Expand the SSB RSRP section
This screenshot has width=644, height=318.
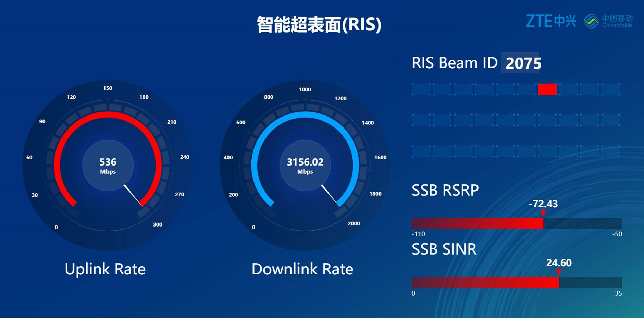click(x=445, y=190)
